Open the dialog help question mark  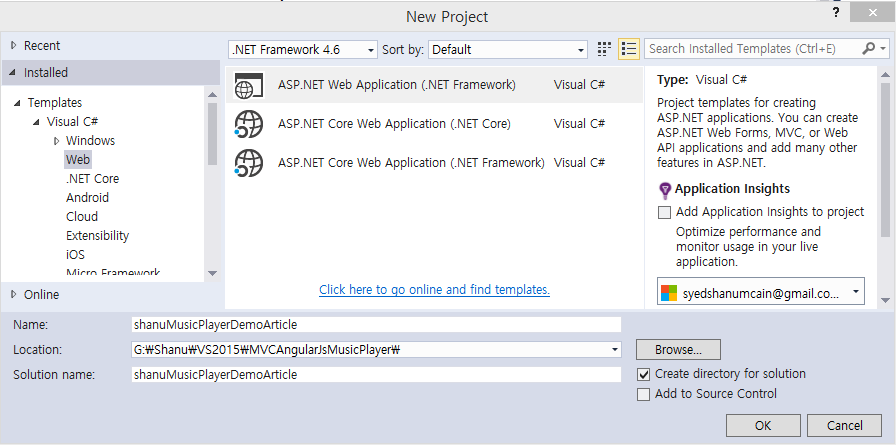[836, 13]
